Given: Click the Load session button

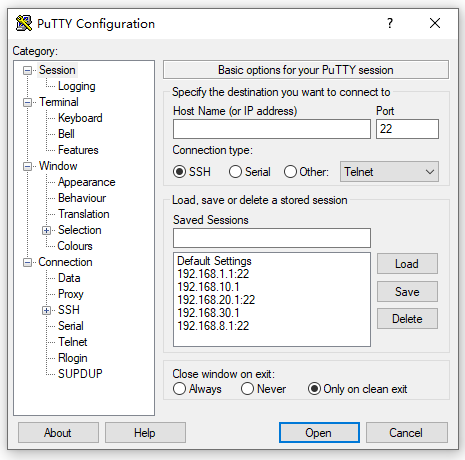Looking at the screenshot, I should (x=407, y=264).
